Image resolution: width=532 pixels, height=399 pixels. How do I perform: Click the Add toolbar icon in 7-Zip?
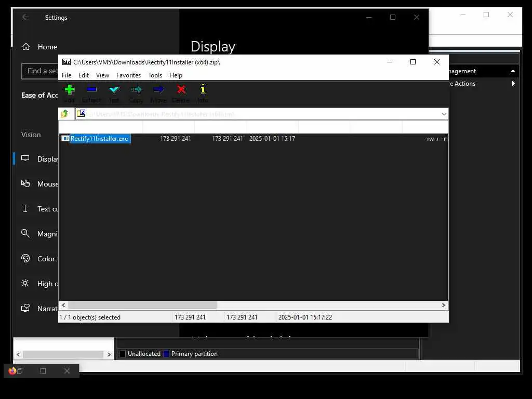pos(69,90)
